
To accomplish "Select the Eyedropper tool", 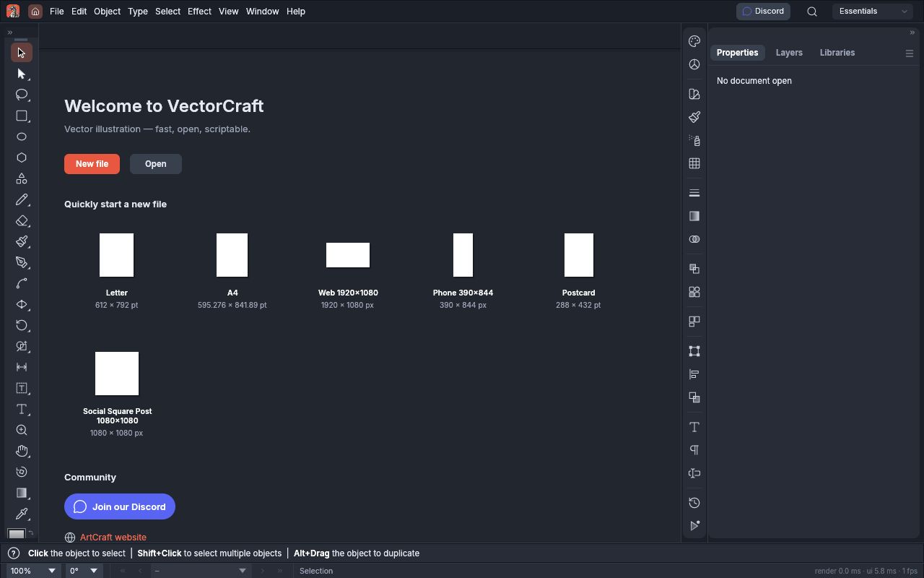I will pyautogui.click(x=21, y=514).
